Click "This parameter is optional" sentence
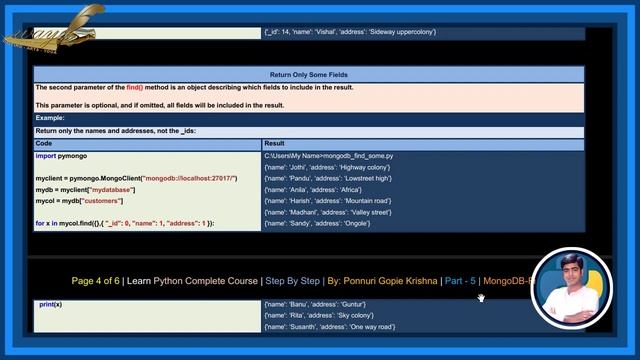640x360 pixels. (x=160, y=105)
